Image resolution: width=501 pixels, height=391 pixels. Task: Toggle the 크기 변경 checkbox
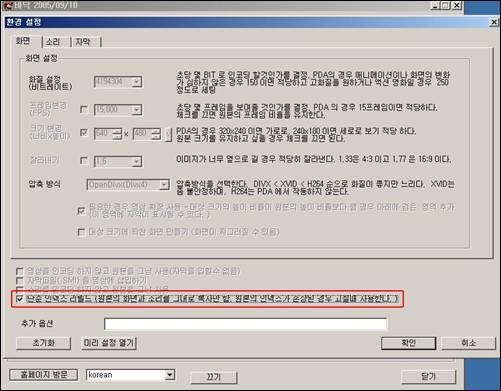pos(84,133)
